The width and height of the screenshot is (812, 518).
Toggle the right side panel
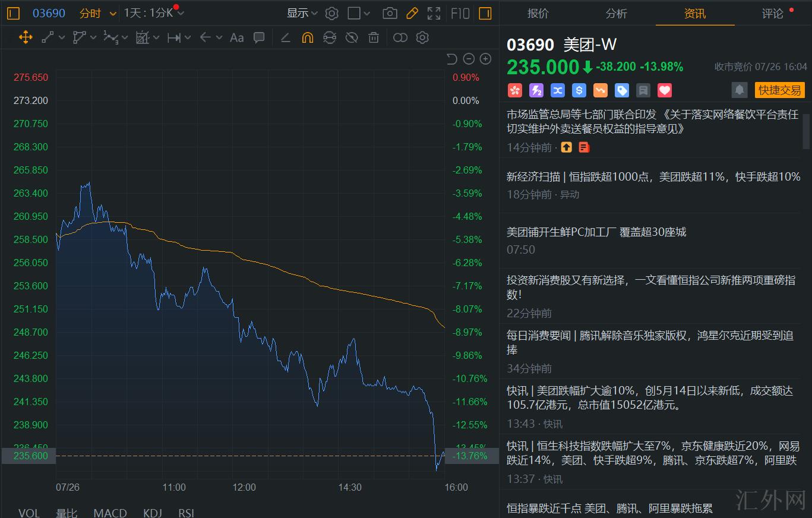(x=485, y=13)
